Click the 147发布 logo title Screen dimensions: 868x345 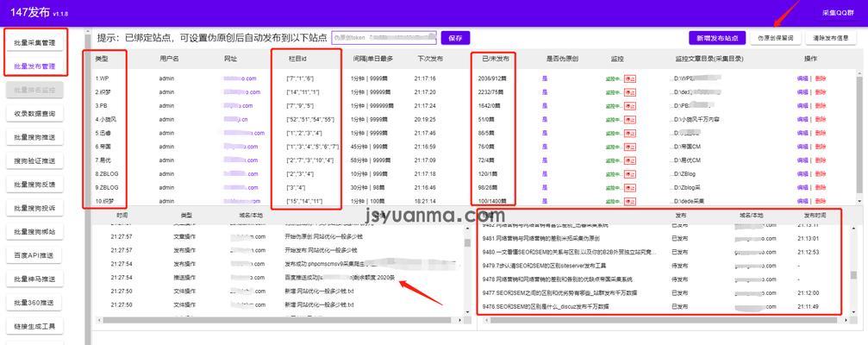[x=30, y=12]
